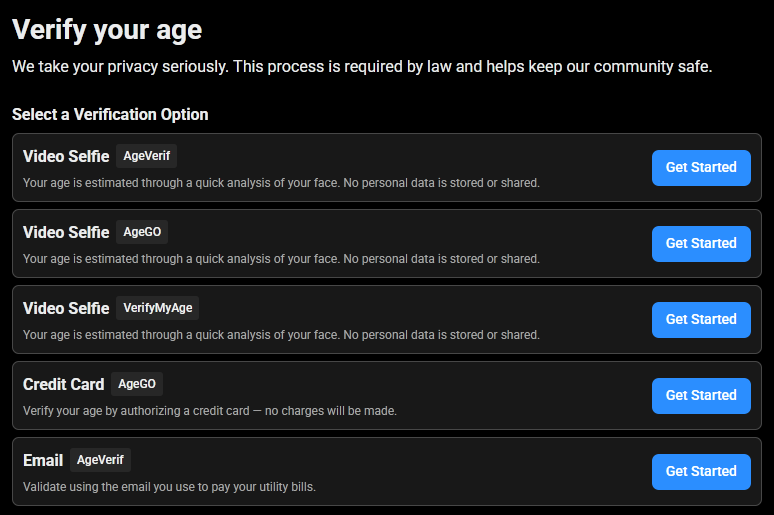Start the Email verification option
The width and height of the screenshot is (774, 515).
[x=701, y=472]
